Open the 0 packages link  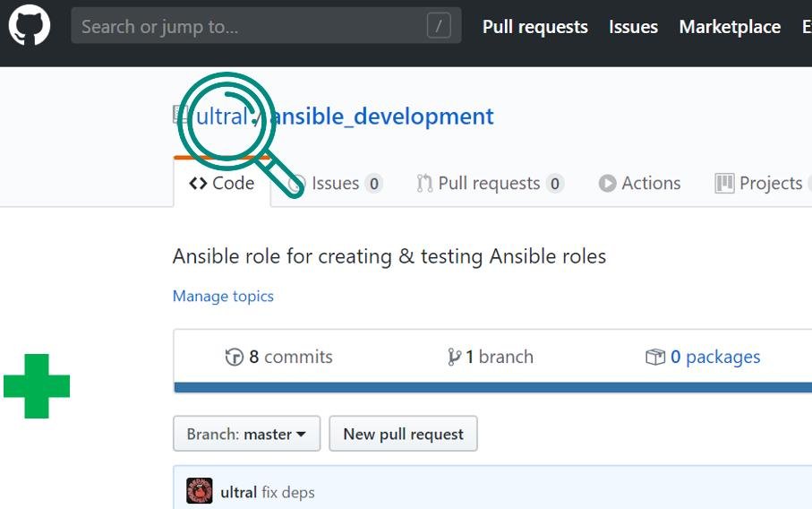coord(704,357)
